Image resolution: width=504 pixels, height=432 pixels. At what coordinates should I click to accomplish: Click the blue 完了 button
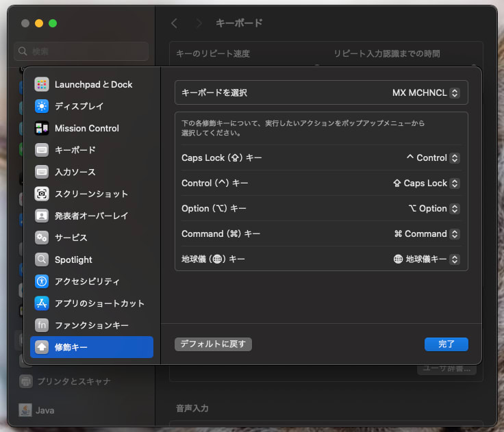[x=446, y=344]
